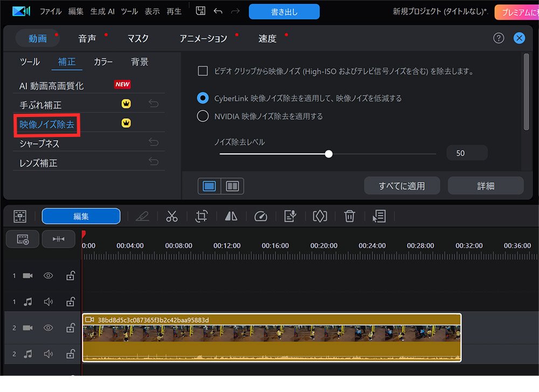Click the ノイズ除去レベル slider handle
The width and height of the screenshot is (539, 392).
(x=329, y=154)
